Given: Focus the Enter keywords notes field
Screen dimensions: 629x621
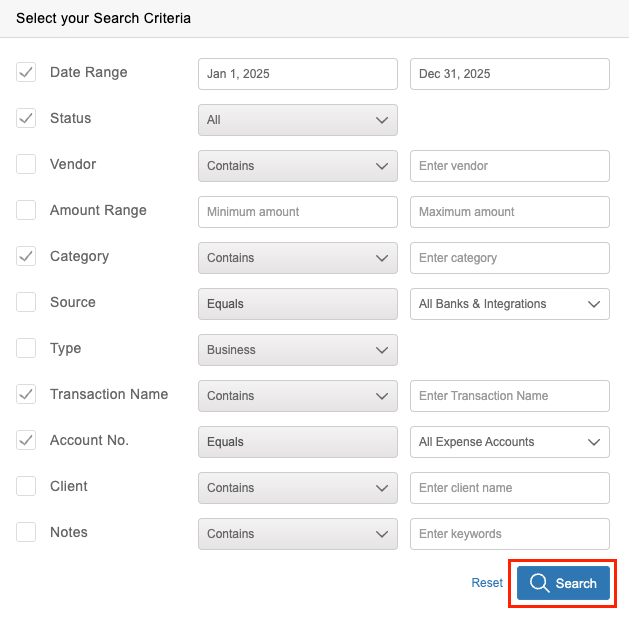Looking at the screenshot, I should pyautogui.click(x=509, y=534).
